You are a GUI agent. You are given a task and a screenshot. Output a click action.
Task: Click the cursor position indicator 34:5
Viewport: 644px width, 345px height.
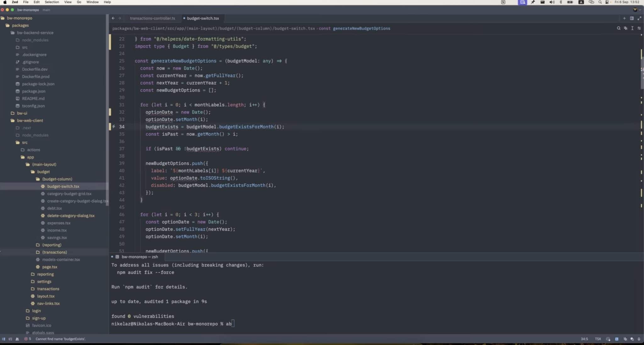(584, 339)
